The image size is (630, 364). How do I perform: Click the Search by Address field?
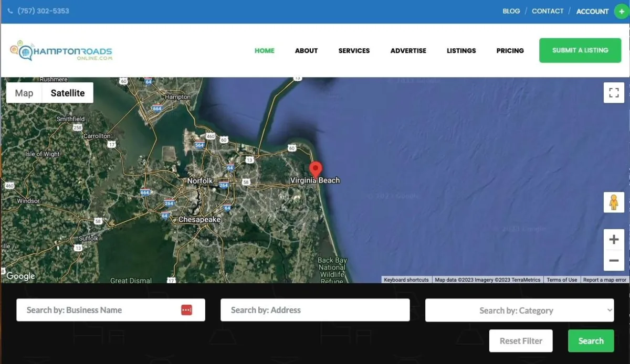point(315,310)
